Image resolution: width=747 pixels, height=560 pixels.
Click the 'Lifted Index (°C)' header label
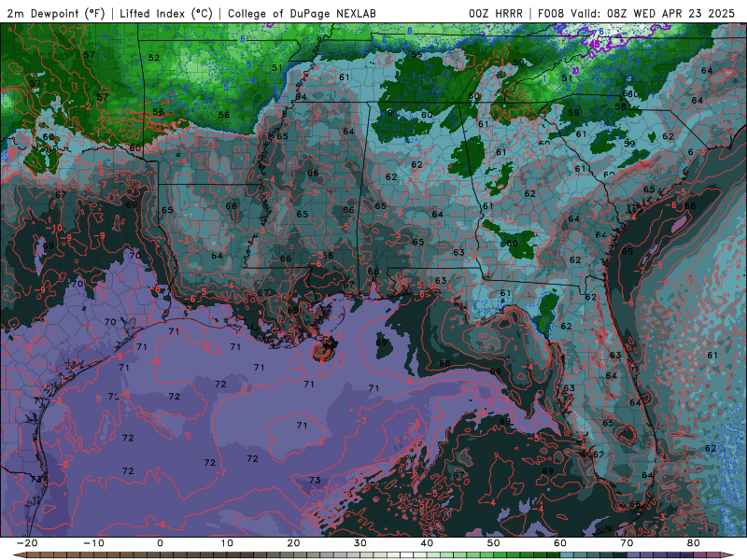166,13
